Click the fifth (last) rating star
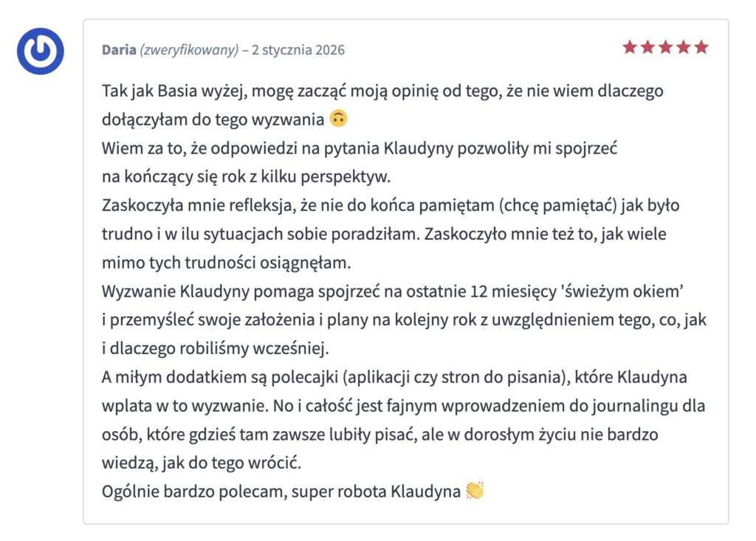The height and width of the screenshot is (541, 756). (x=701, y=48)
